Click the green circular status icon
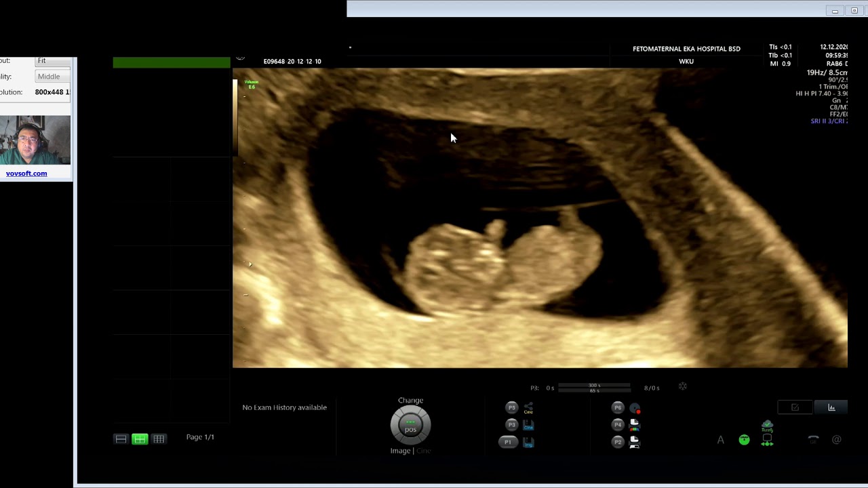This screenshot has height=488, width=868. (x=744, y=440)
